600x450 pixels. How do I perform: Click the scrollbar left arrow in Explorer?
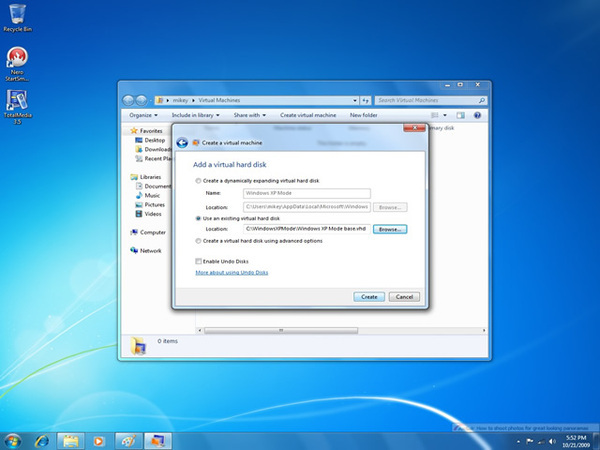199,330
